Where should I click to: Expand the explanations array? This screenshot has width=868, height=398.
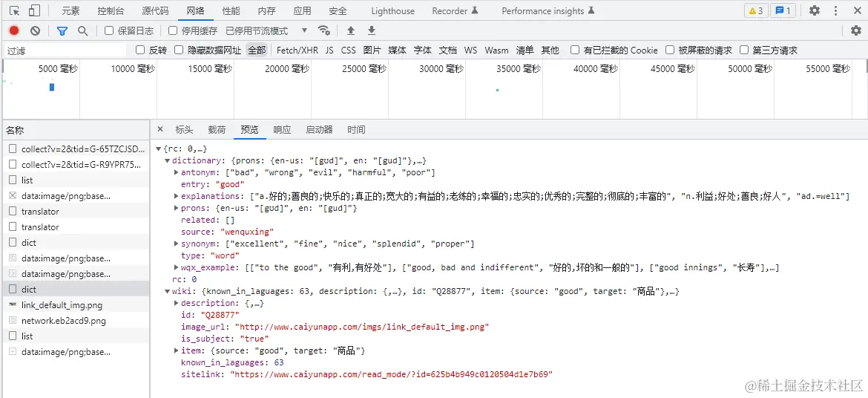point(177,196)
